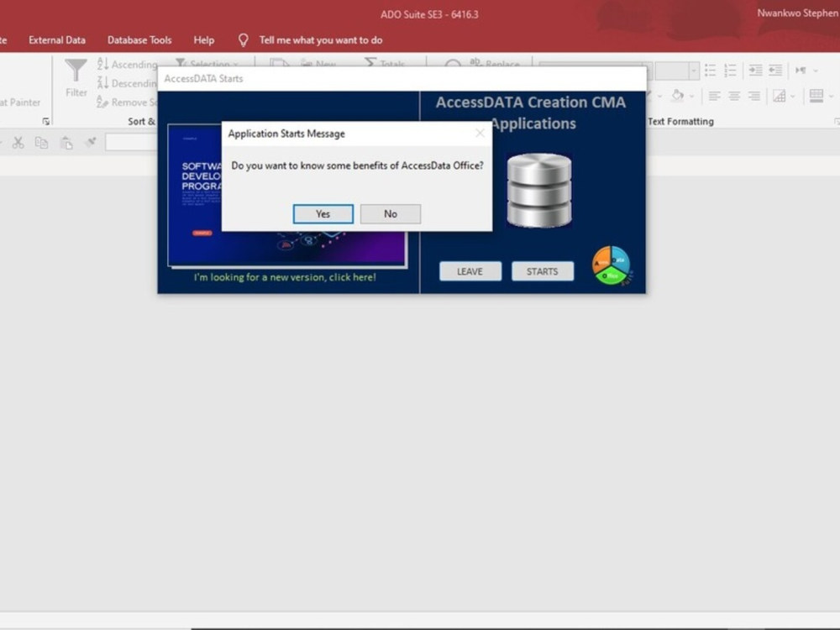
Task: Click Yes in the message dialog
Action: coord(323,213)
